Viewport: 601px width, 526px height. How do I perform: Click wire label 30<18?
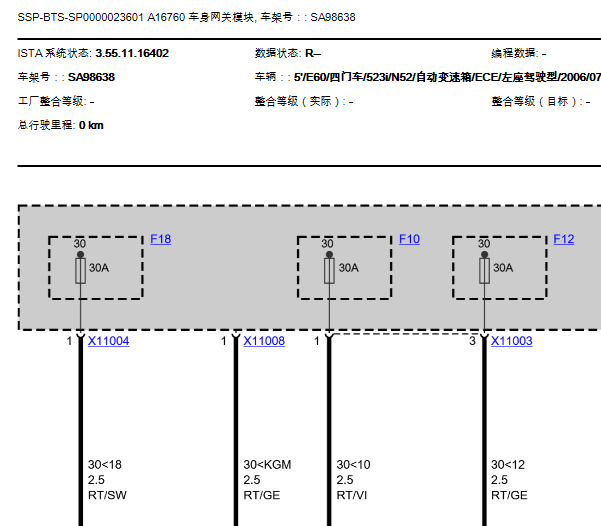click(x=105, y=465)
